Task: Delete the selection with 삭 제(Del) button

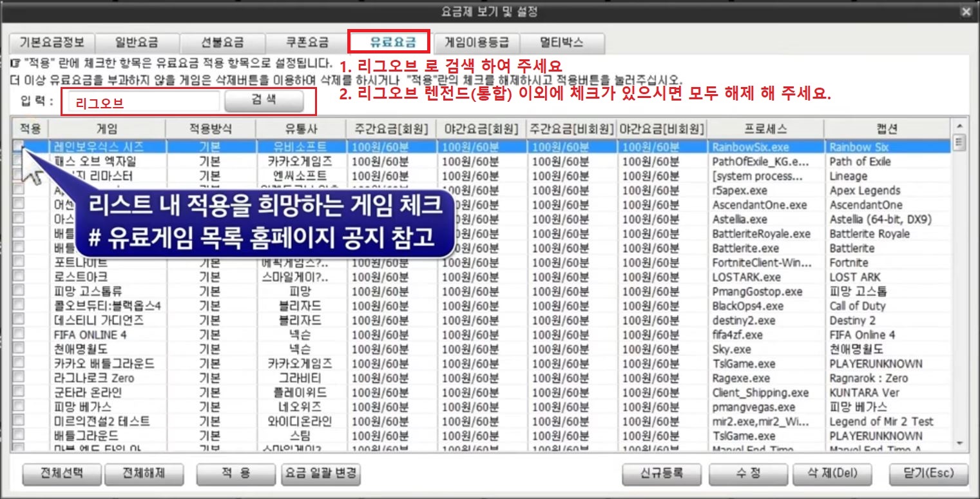Action: pyautogui.click(x=832, y=473)
